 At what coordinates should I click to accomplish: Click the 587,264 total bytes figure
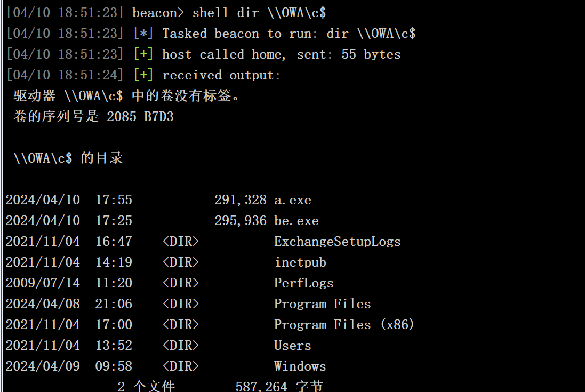[261, 386]
